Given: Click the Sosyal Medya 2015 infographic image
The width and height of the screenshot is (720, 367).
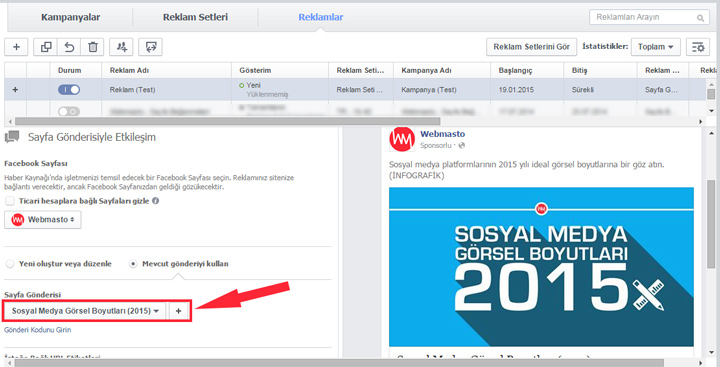Looking at the screenshot, I should tap(541, 266).
